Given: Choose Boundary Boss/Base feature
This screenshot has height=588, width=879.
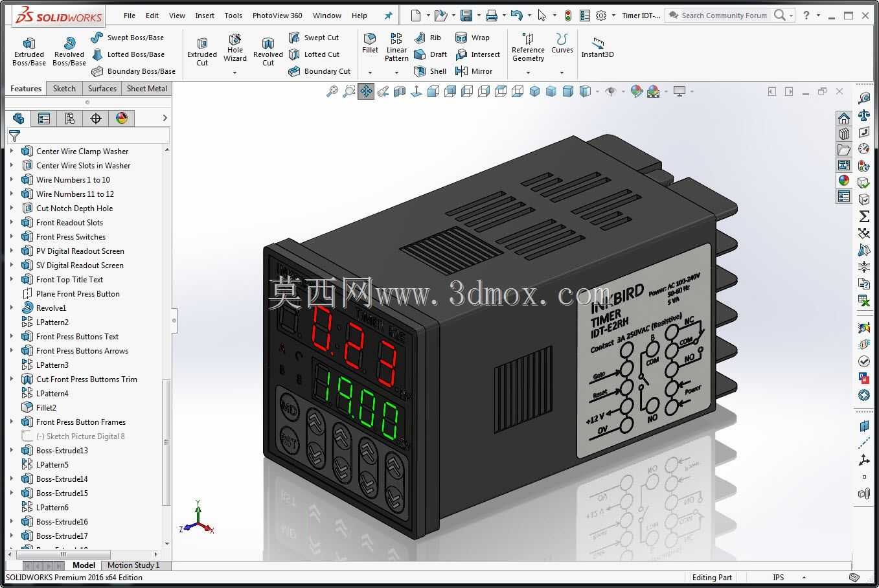Looking at the screenshot, I should pos(133,71).
